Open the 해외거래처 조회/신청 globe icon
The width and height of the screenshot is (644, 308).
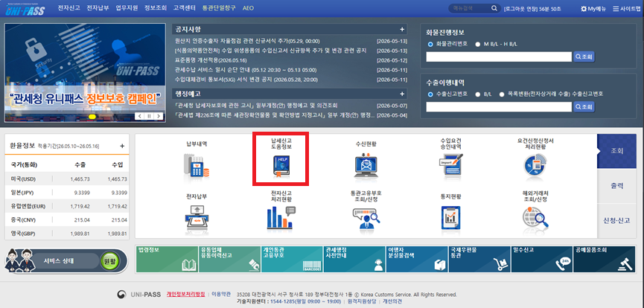(x=535, y=217)
